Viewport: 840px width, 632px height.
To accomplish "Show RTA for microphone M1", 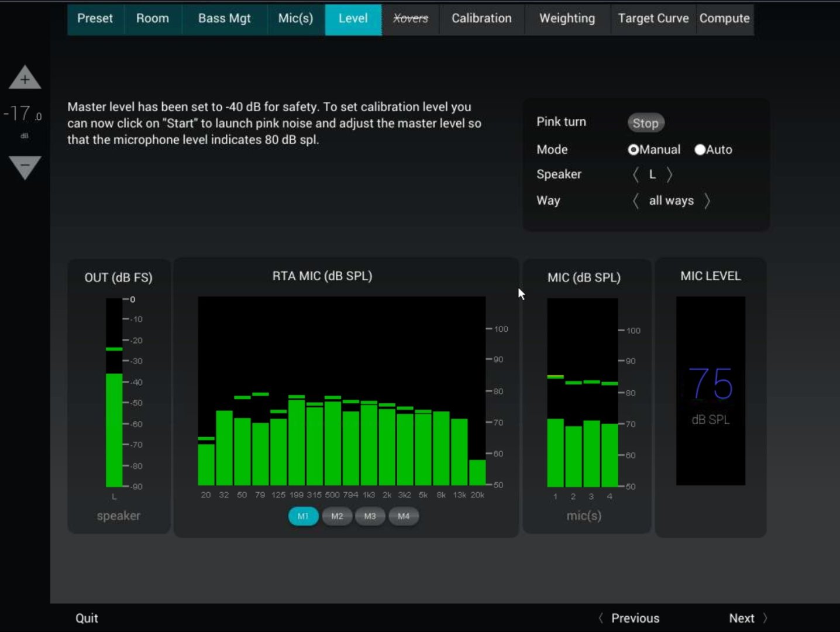I will [x=303, y=516].
